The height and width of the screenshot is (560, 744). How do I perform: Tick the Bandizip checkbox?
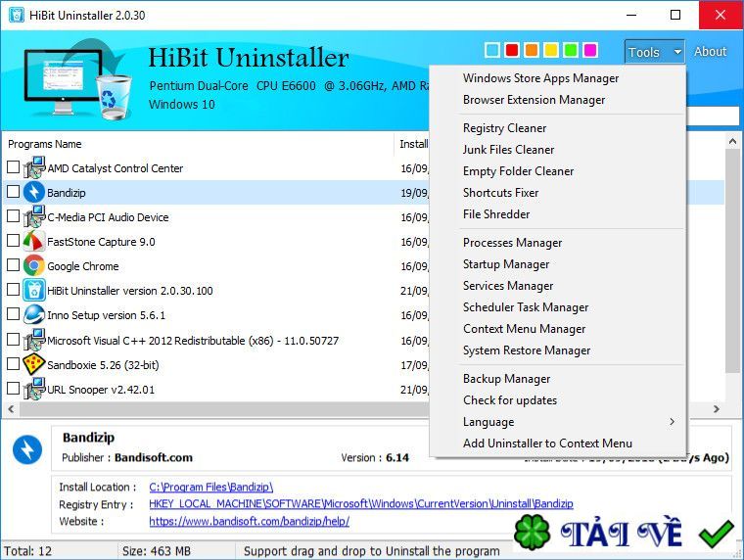pos(14,191)
